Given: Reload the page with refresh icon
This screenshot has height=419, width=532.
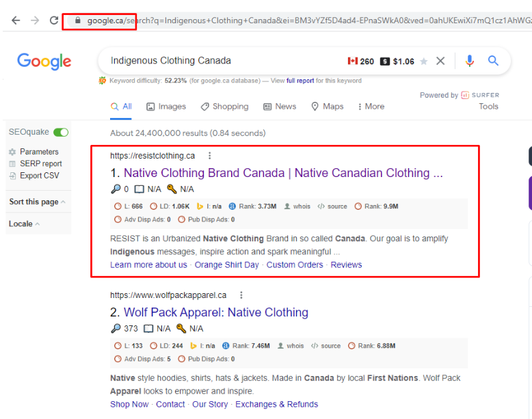Looking at the screenshot, I should pos(54,21).
